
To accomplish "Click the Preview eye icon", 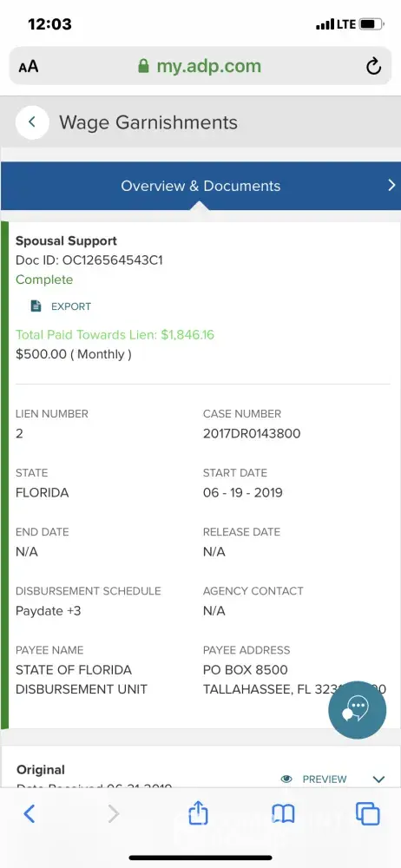I will pos(286,779).
